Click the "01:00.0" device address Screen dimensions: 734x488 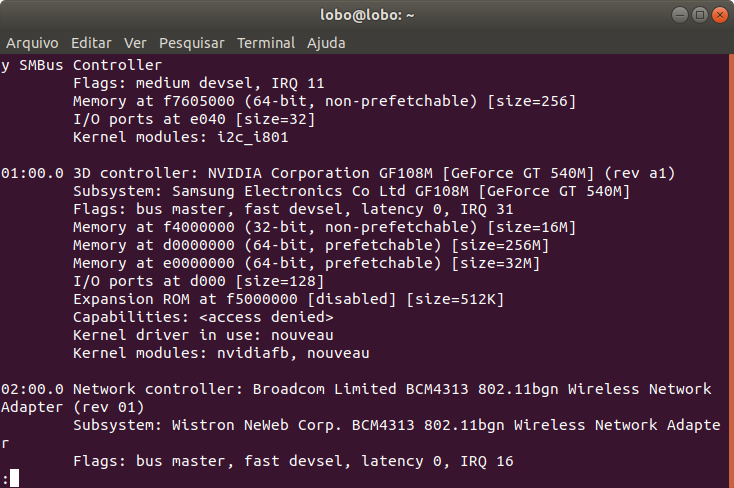click(32, 173)
